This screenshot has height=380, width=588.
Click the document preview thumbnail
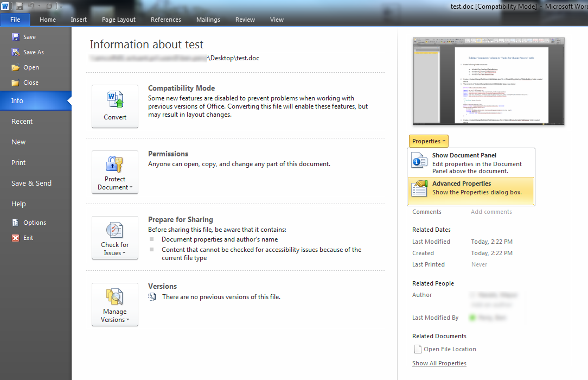tap(489, 81)
